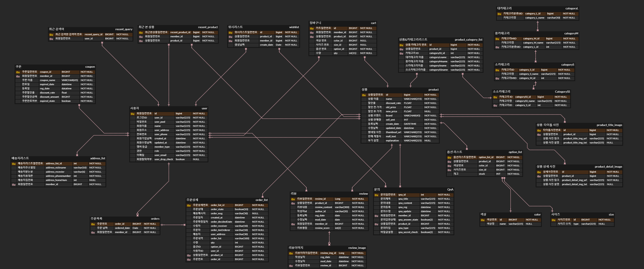Click the user_email column cell in user table
The width and height of the screenshot is (644, 269).
point(160,155)
